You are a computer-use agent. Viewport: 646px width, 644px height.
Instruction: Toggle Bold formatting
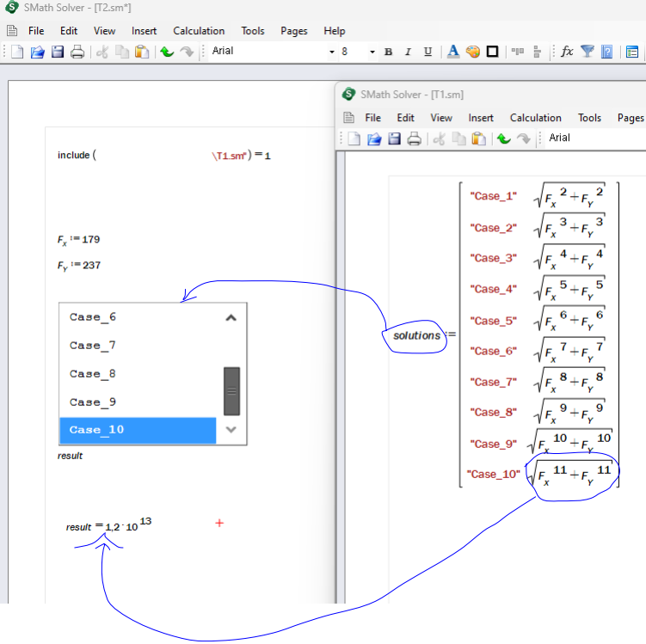tap(388, 52)
